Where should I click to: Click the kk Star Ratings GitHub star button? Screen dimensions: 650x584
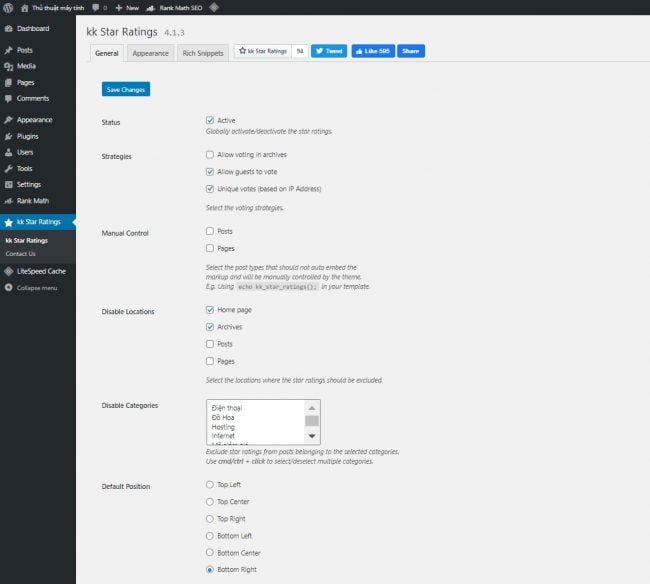pyautogui.click(x=263, y=51)
